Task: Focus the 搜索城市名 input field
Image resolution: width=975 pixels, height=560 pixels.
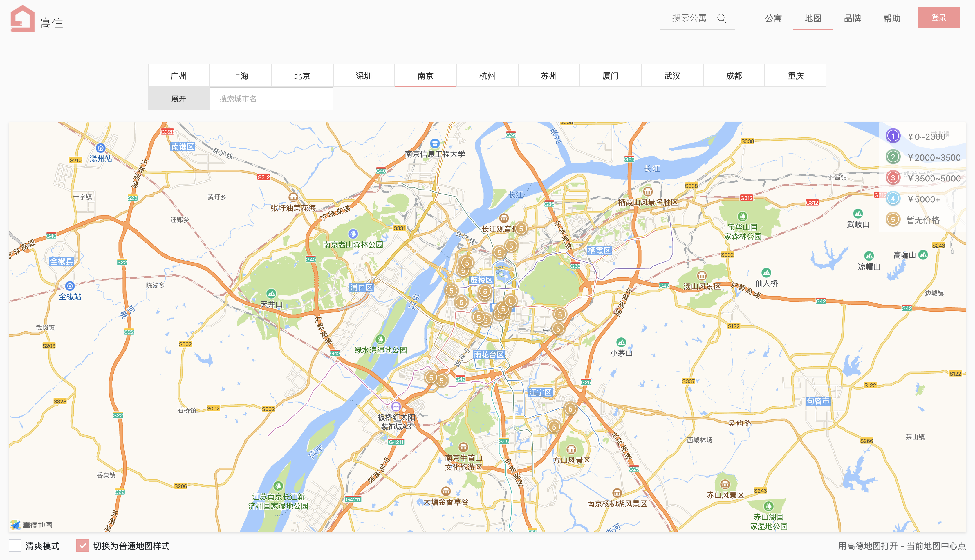Action: point(271,99)
